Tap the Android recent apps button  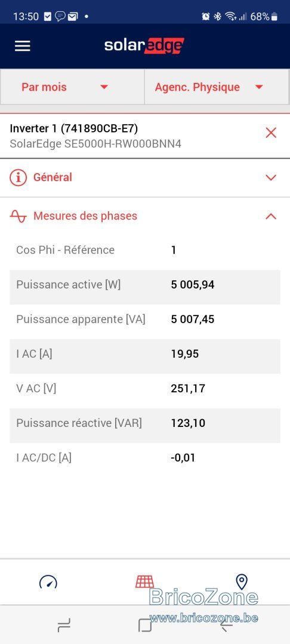tap(64, 625)
